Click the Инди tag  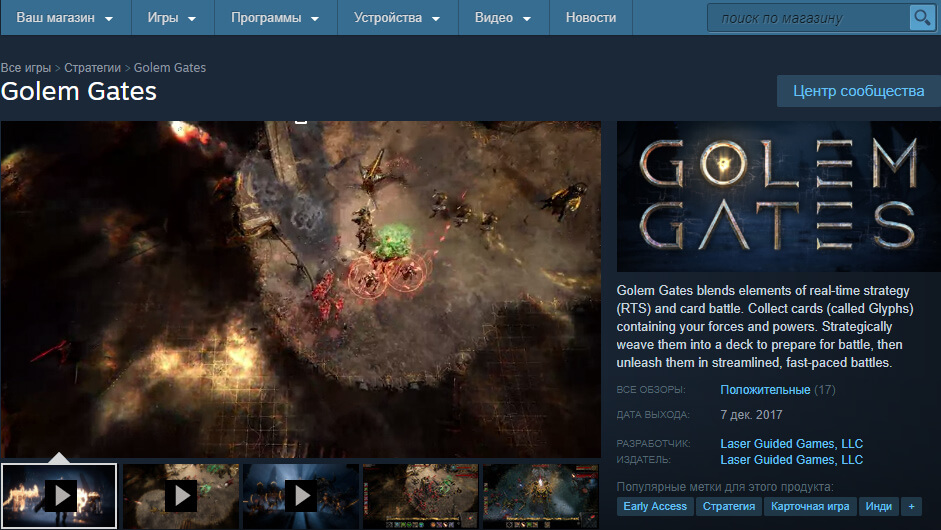point(879,506)
